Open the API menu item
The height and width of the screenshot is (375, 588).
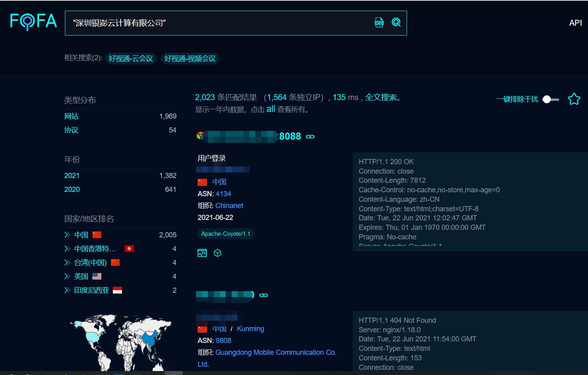click(575, 23)
